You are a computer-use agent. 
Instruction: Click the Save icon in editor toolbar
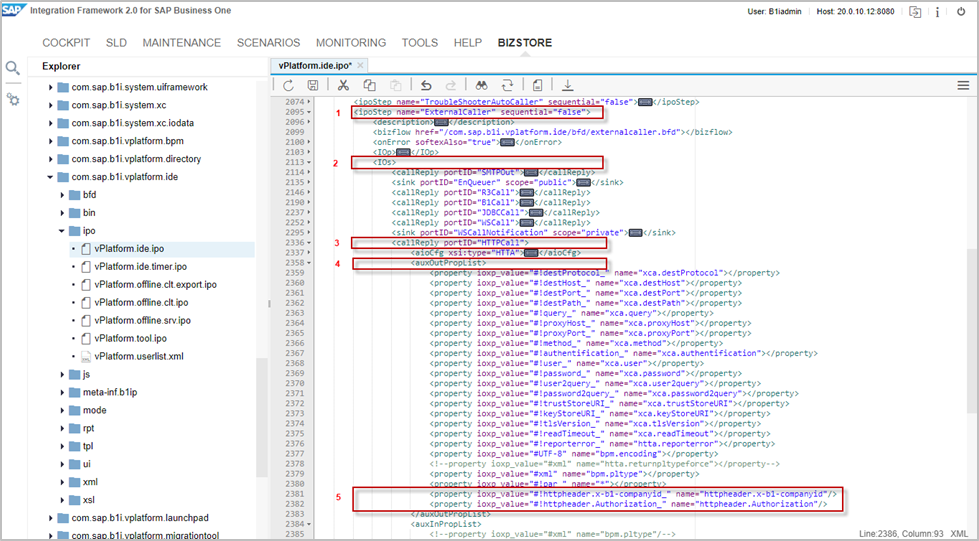coord(313,86)
